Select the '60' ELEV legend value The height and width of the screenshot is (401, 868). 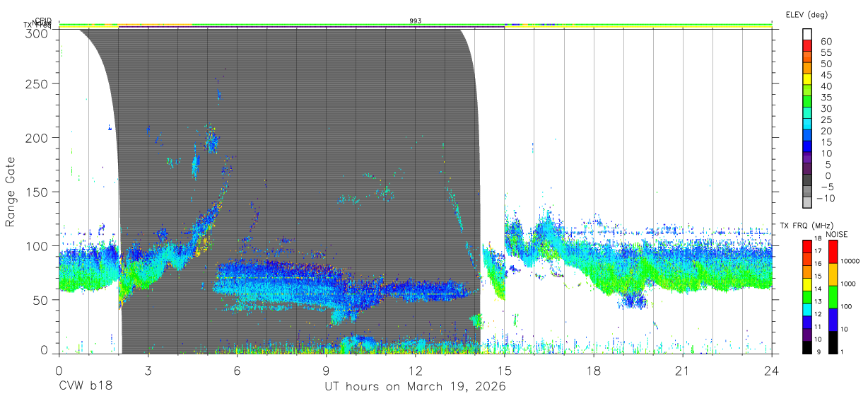point(826,41)
